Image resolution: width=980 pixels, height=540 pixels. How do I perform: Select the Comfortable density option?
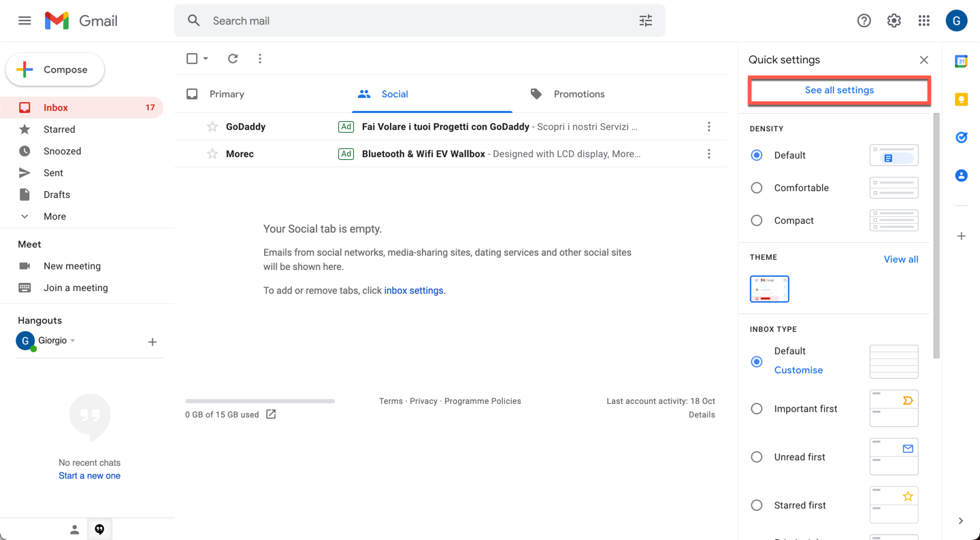coord(756,188)
